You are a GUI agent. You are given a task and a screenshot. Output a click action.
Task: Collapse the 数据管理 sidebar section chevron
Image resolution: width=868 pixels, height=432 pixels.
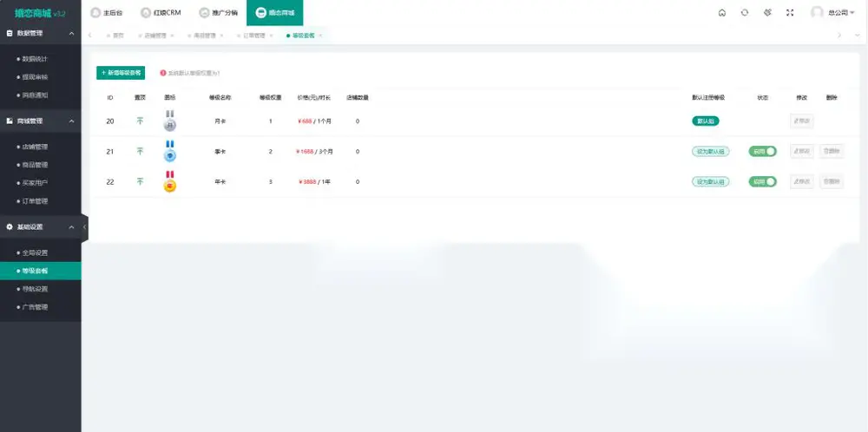[x=71, y=33]
